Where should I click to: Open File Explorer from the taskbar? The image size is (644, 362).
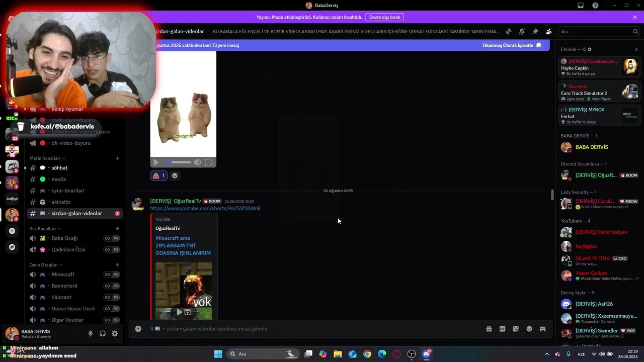coord(338,354)
